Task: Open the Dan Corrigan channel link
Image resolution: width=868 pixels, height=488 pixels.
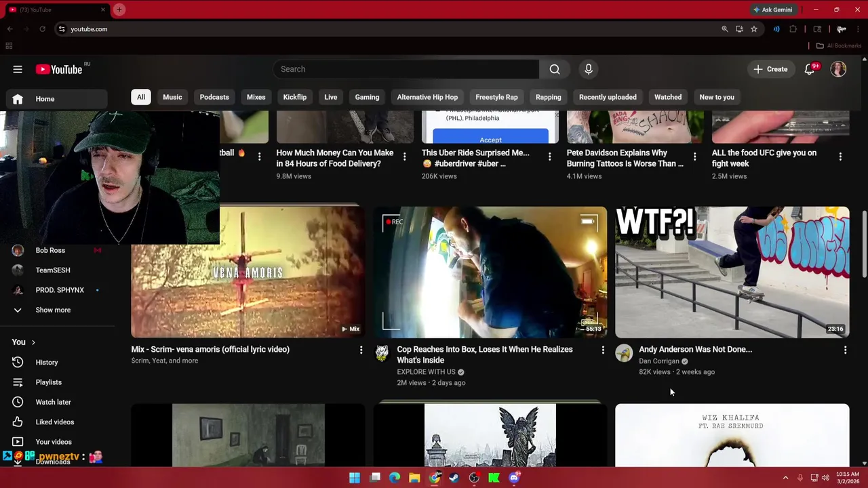Action: [658, 361]
